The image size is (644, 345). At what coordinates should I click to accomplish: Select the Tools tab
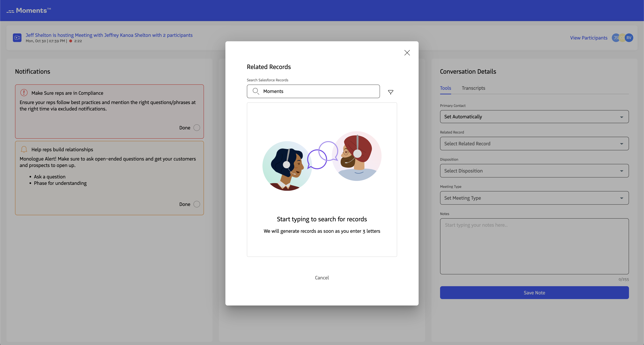click(445, 88)
